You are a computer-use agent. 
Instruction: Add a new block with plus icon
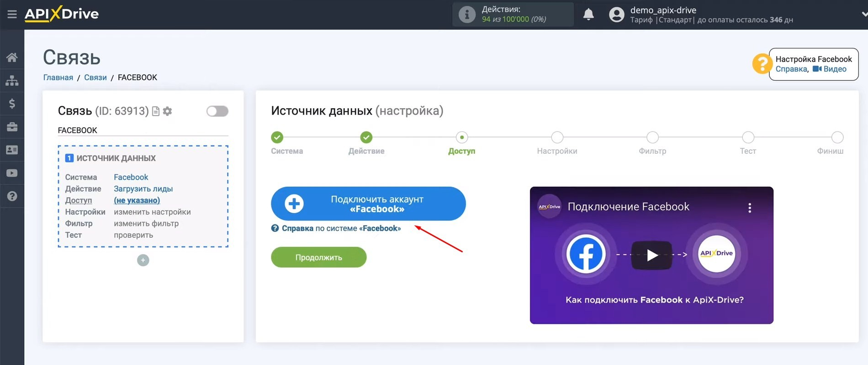143,260
